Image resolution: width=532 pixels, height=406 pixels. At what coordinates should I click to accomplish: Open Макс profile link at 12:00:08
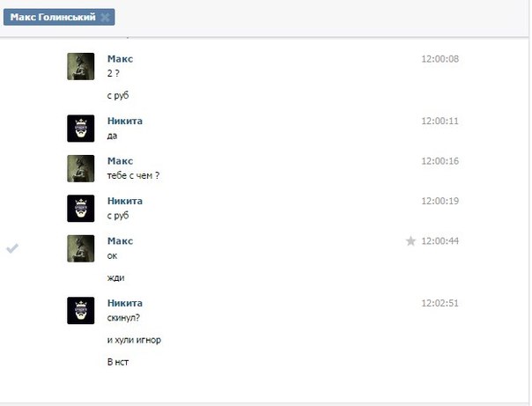(x=120, y=59)
